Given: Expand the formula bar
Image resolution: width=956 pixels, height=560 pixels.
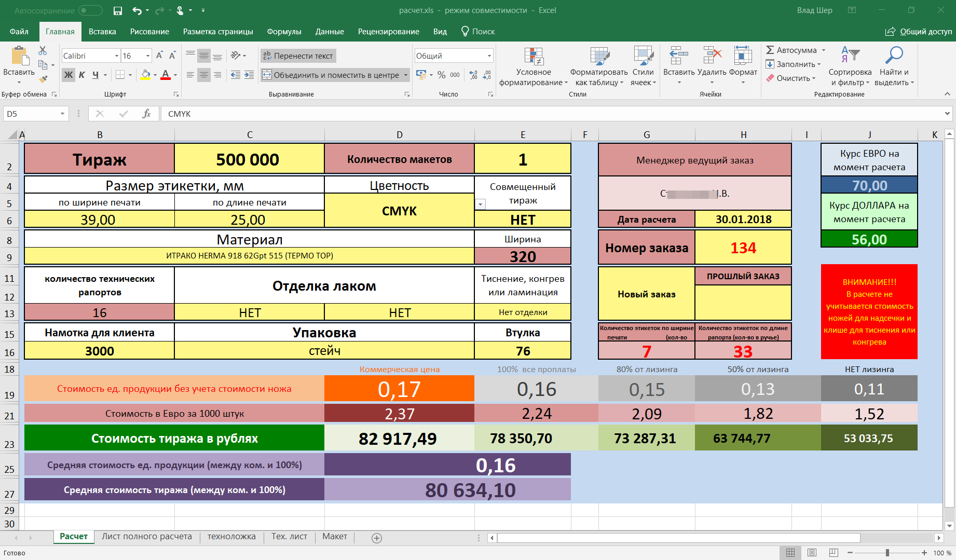Looking at the screenshot, I should click(x=947, y=114).
